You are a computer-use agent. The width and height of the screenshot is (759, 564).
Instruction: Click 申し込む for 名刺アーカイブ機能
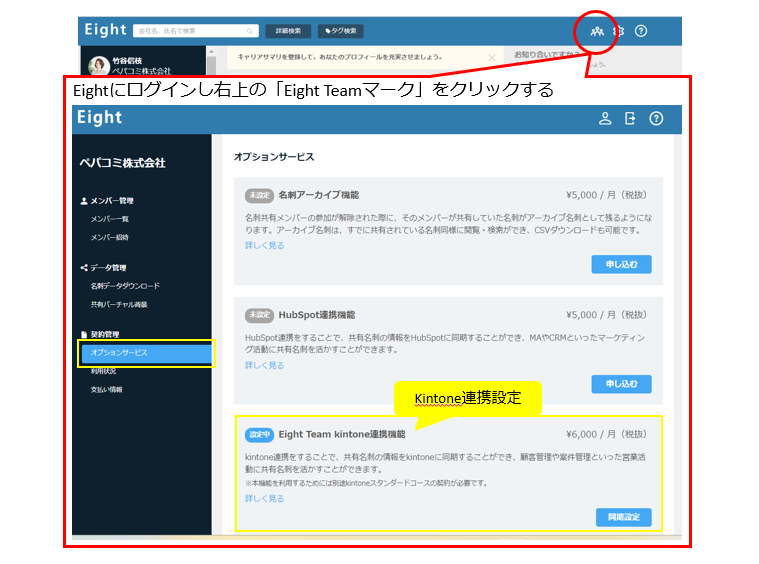coord(621,264)
